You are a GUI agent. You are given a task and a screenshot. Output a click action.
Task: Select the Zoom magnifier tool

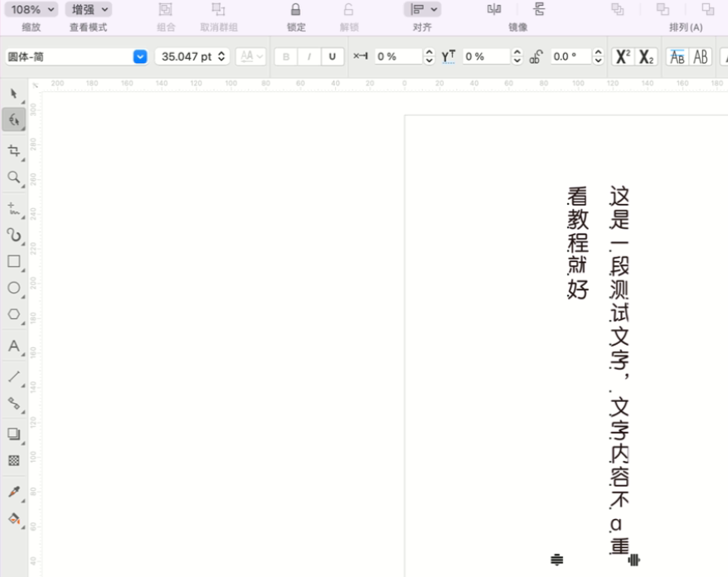(13, 177)
